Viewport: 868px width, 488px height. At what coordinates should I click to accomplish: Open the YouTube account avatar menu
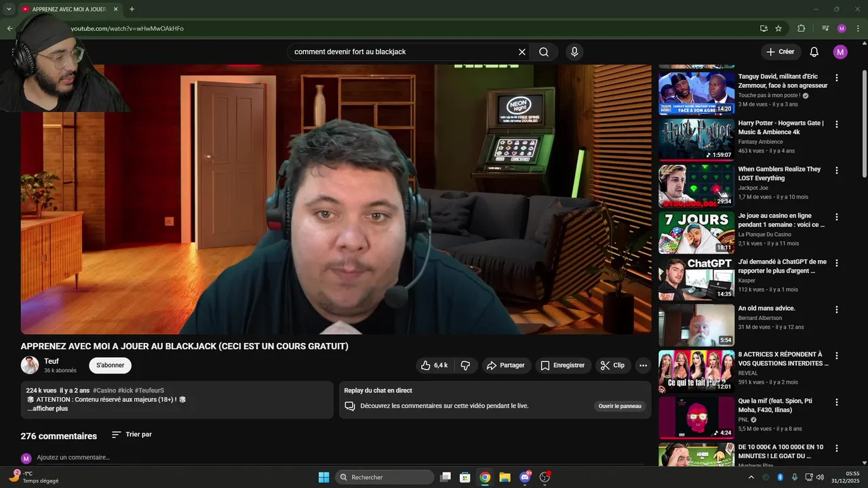tap(840, 52)
